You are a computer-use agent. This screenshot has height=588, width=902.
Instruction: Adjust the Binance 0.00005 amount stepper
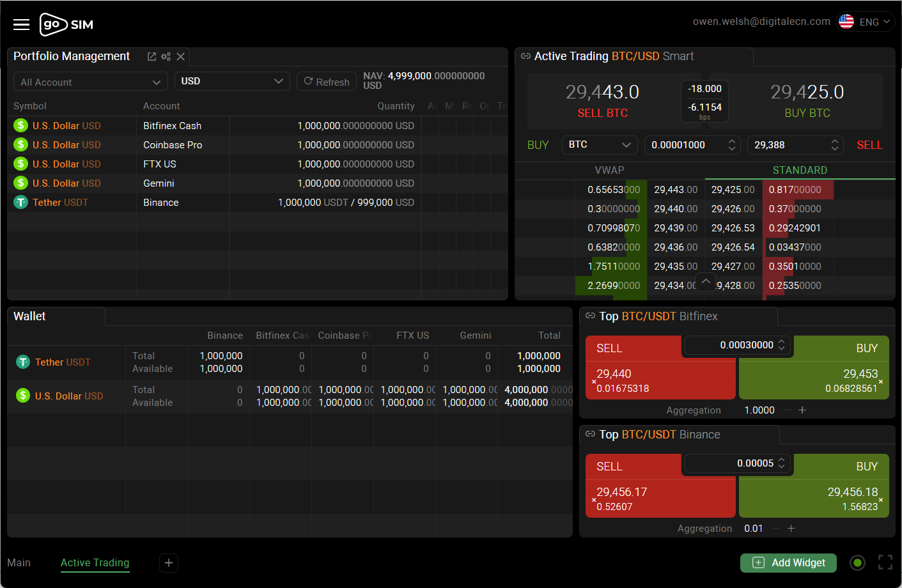coord(781,463)
